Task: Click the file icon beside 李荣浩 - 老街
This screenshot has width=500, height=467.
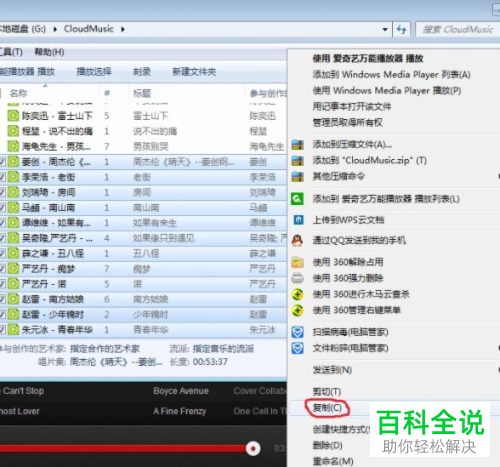Action: tap(13, 177)
